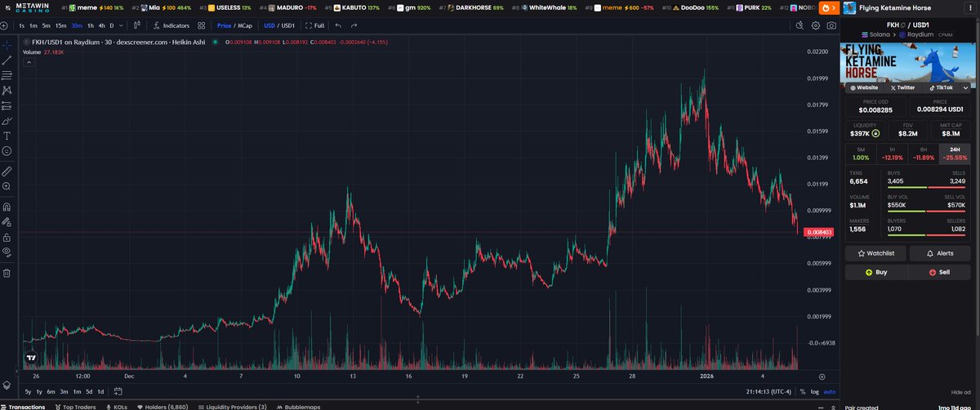Select the trend line drawing tool
980x410 pixels.
7,60
